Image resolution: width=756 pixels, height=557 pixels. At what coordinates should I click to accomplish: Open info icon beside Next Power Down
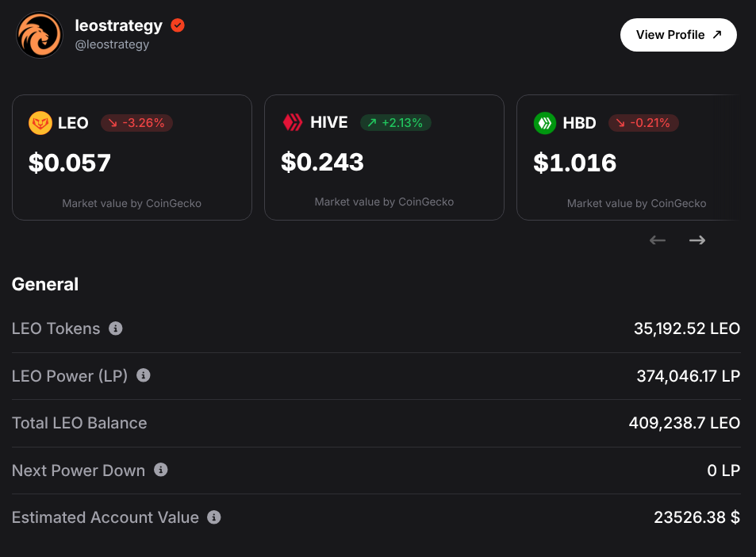pyautogui.click(x=161, y=470)
